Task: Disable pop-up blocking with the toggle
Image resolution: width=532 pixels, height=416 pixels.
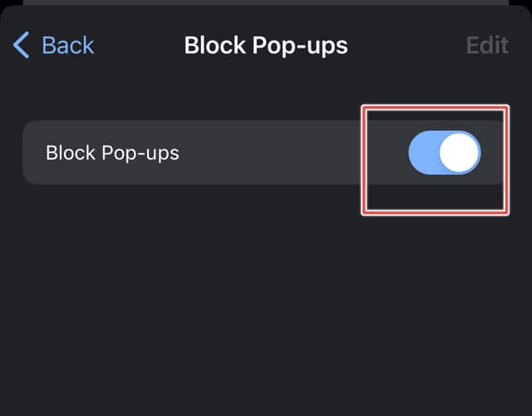Action: (445, 153)
